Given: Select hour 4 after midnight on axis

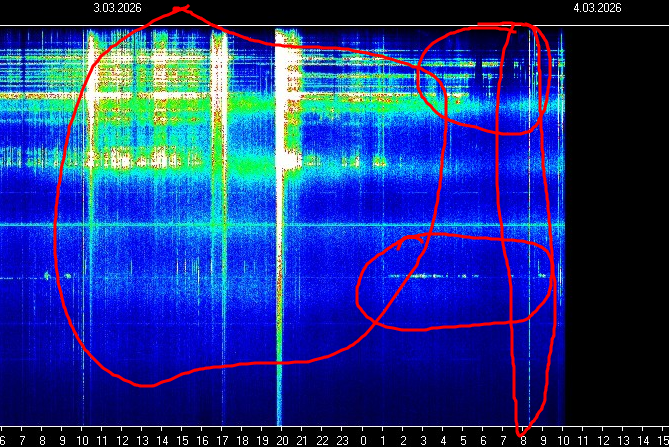Looking at the screenshot, I should point(443,439).
